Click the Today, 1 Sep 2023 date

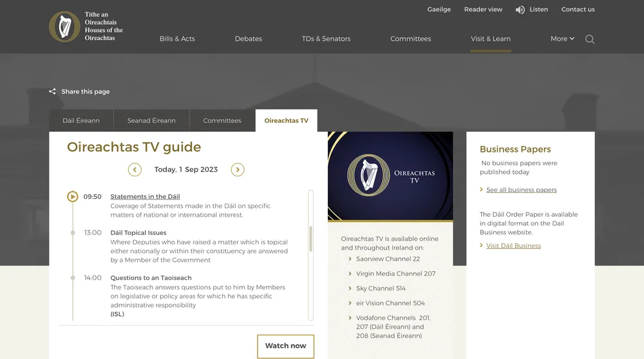click(186, 169)
